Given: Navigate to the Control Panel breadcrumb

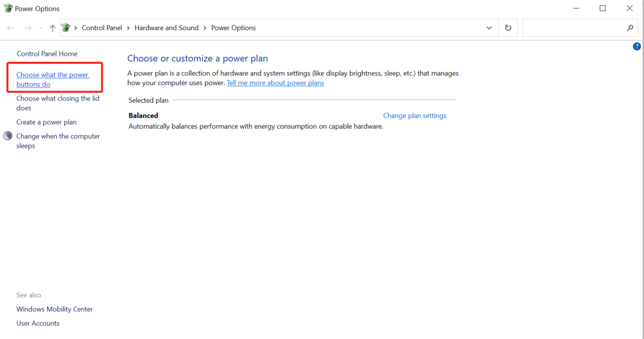Looking at the screenshot, I should tap(102, 28).
